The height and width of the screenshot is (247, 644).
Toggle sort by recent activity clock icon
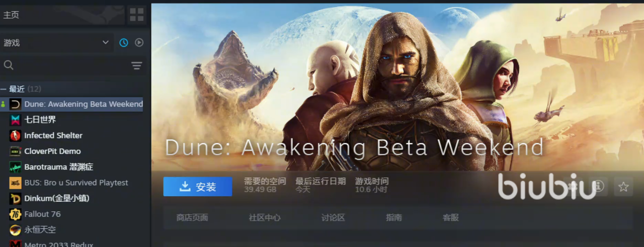tap(123, 43)
